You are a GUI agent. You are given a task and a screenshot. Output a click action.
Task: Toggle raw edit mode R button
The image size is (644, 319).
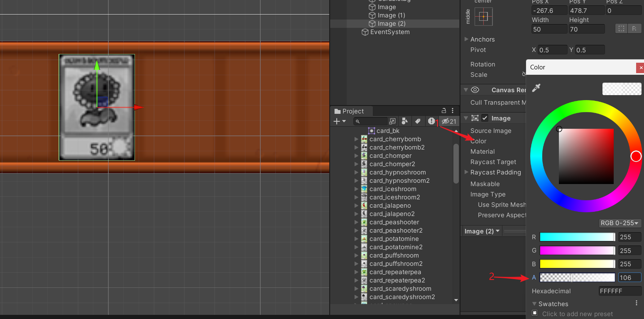point(634,29)
